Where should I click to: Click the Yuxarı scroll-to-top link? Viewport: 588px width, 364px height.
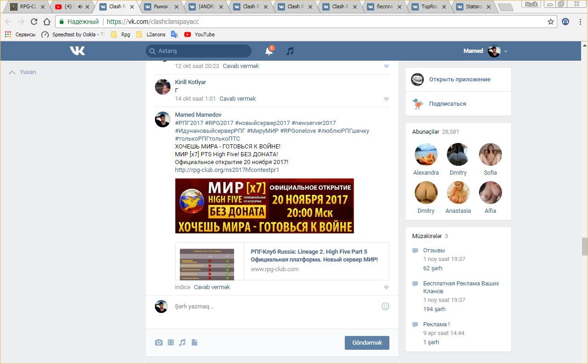(23, 72)
